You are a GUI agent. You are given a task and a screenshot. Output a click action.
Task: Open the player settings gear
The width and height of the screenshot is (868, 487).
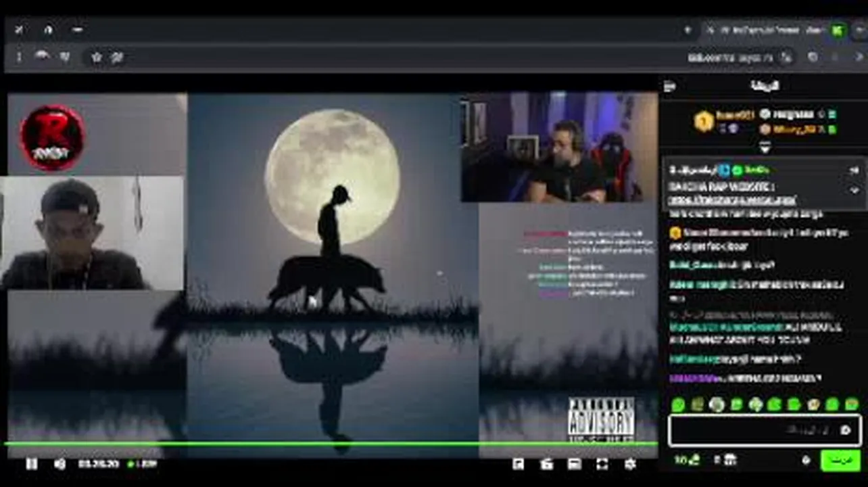630,464
